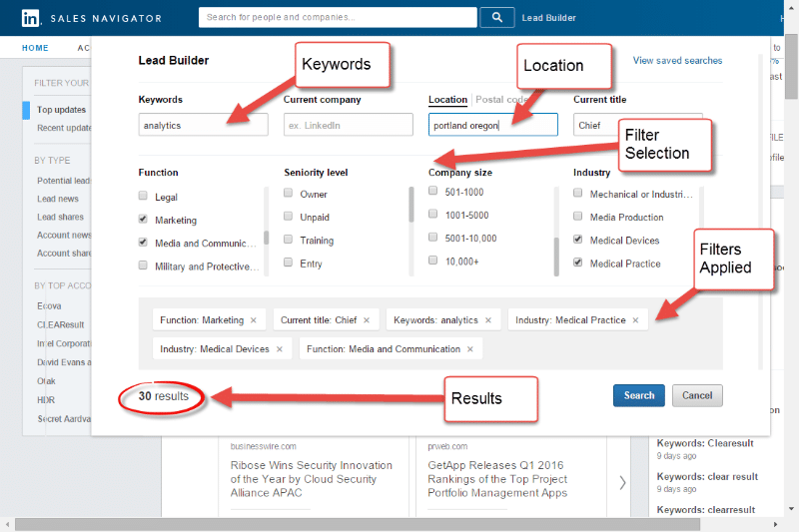799x532 pixels.
Task: Enable the 10,000+ company size checkbox
Action: click(433, 261)
